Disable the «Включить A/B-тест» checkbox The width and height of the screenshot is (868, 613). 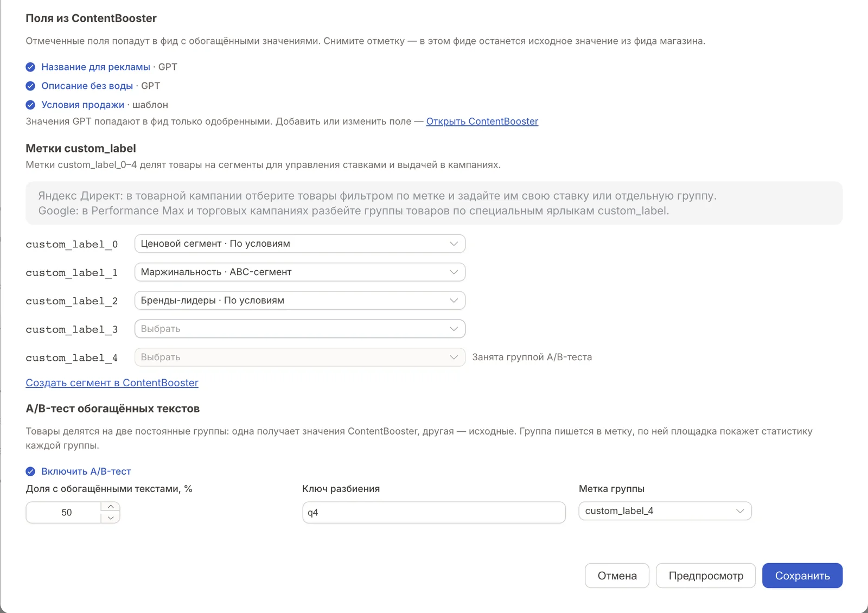click(x=30, y=471)
